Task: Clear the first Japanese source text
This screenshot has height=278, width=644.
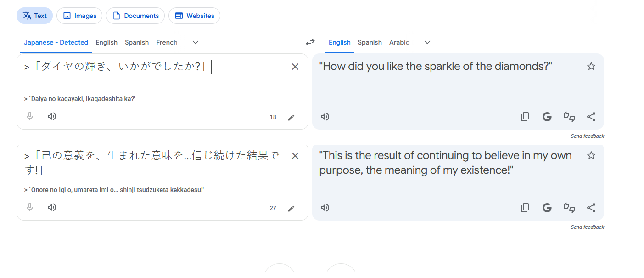Action: [295, 67]
